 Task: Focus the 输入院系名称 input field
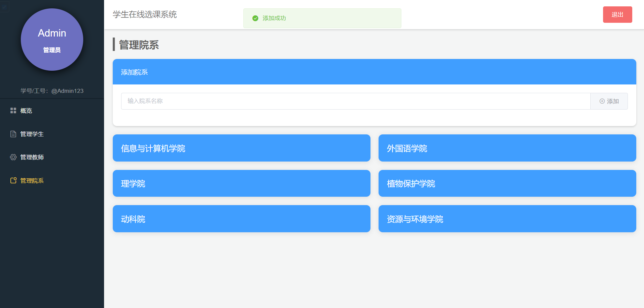(356, 101)
